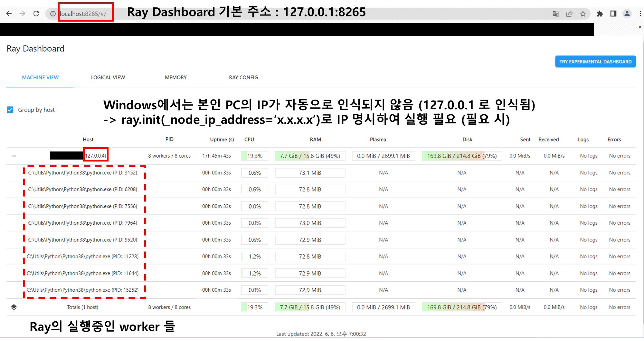The height and width of the screenshot is (341, 644).
Task: Click No errors for PID 15252 row
Action: 620,290
